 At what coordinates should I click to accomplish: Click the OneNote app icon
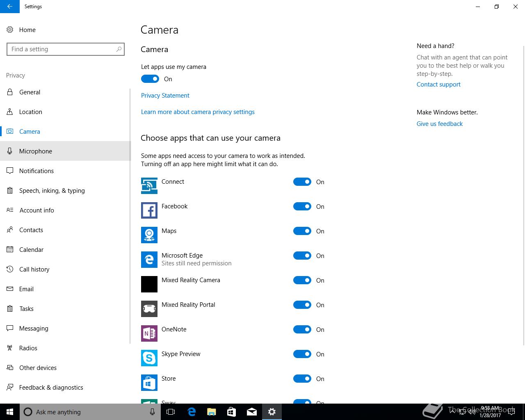pos(149,333)
